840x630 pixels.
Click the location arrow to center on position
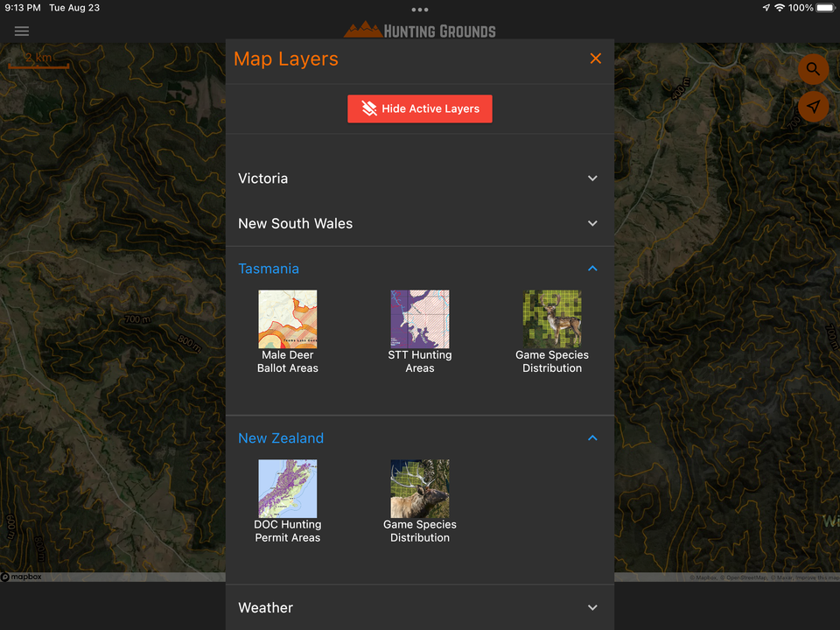[x=813, y=107]
